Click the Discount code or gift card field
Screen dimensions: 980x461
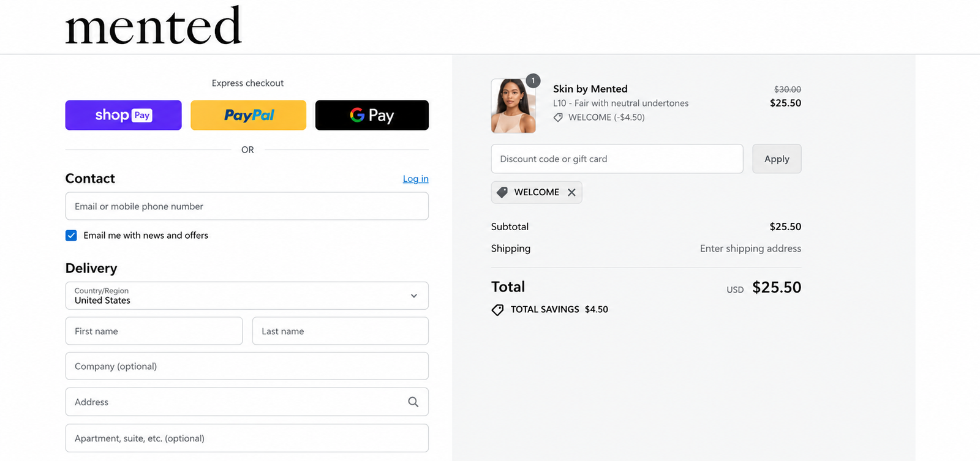[617, 159]
